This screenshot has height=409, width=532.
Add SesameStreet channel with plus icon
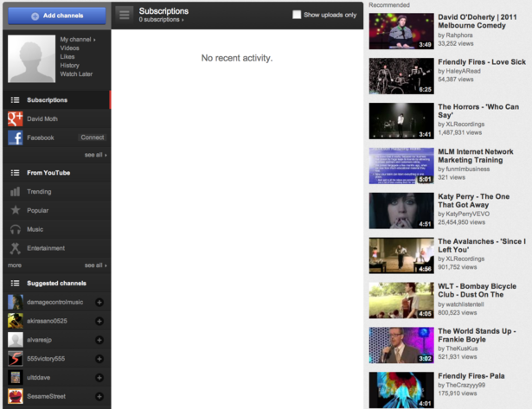99,396
